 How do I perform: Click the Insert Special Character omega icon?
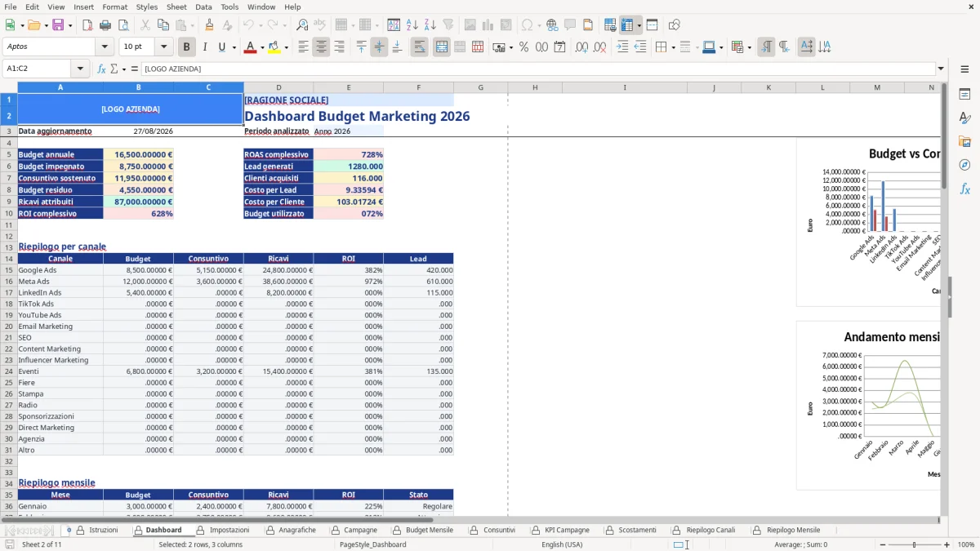pos(528,25)
